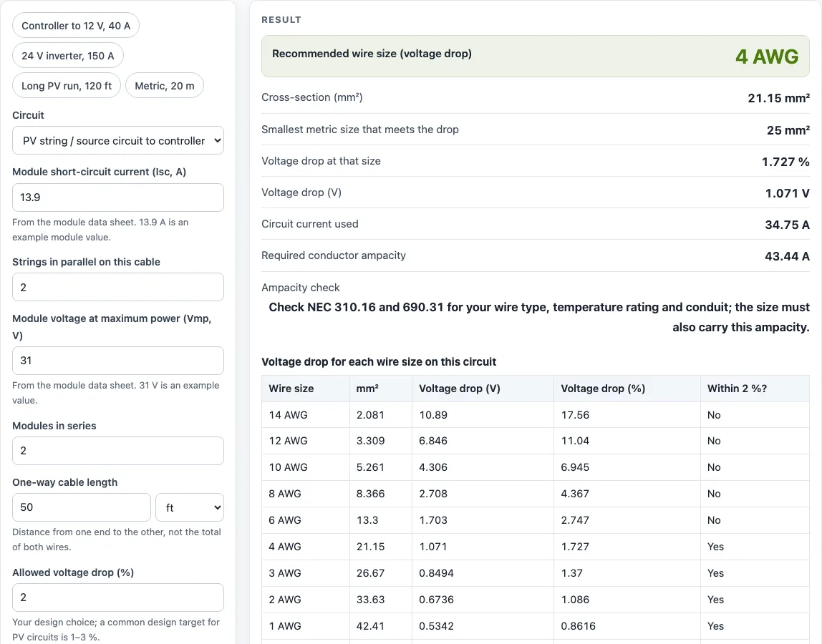The height and width of the screenshot is (644, 822).
Task: Click the one-way cable length field
Action: (82, 507)
